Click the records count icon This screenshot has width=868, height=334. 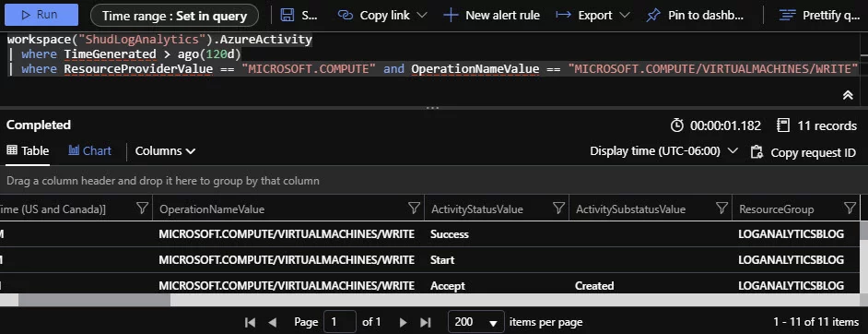coord(782,125)
